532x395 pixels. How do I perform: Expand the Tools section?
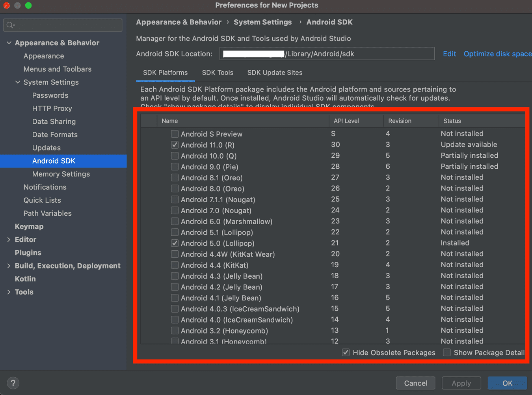pos(9,292)
